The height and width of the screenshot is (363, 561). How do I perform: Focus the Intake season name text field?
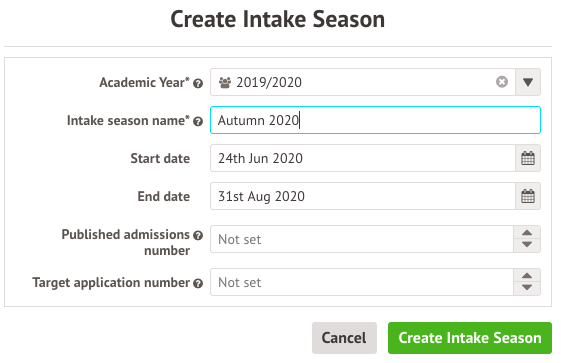(x=375, y=120)
